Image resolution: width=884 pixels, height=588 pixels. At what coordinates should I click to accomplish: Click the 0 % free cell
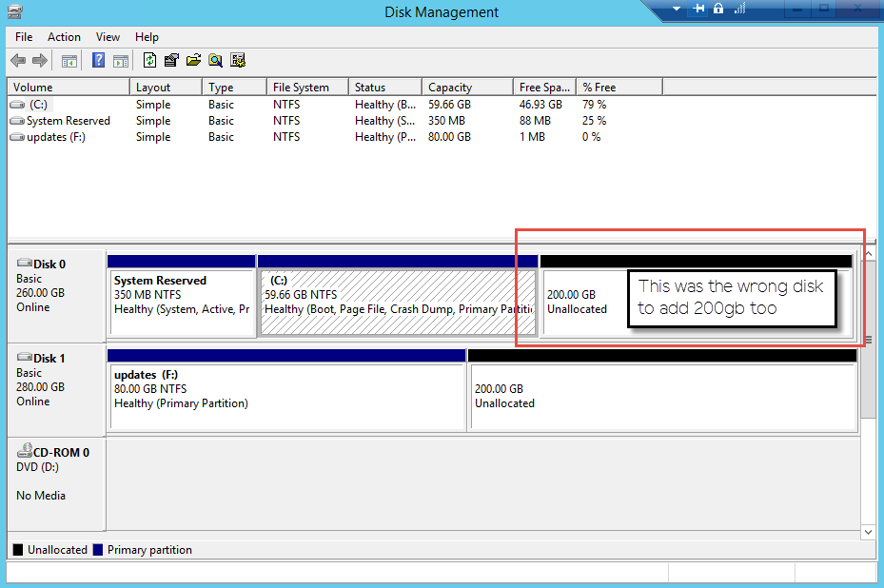tap(592, 137)
